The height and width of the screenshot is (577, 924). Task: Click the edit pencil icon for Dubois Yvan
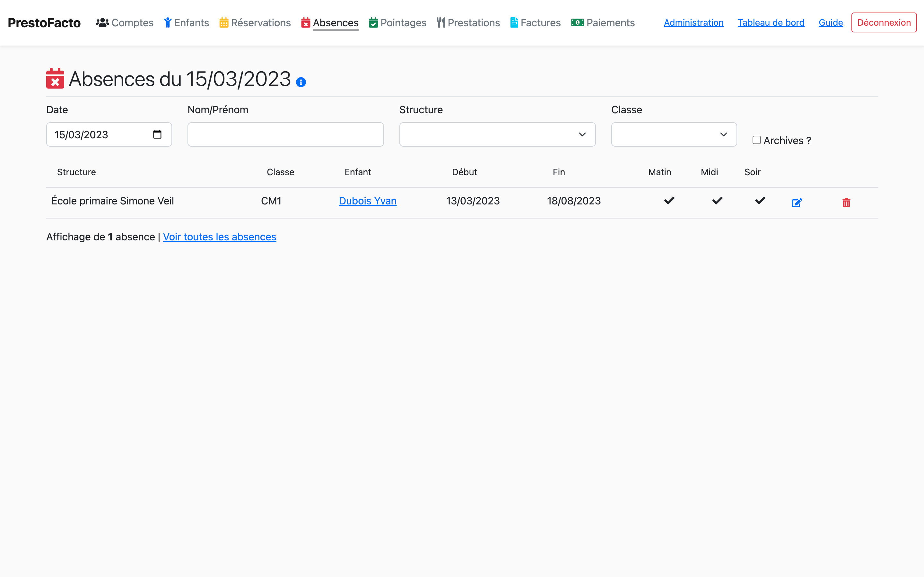pos(797,202)
